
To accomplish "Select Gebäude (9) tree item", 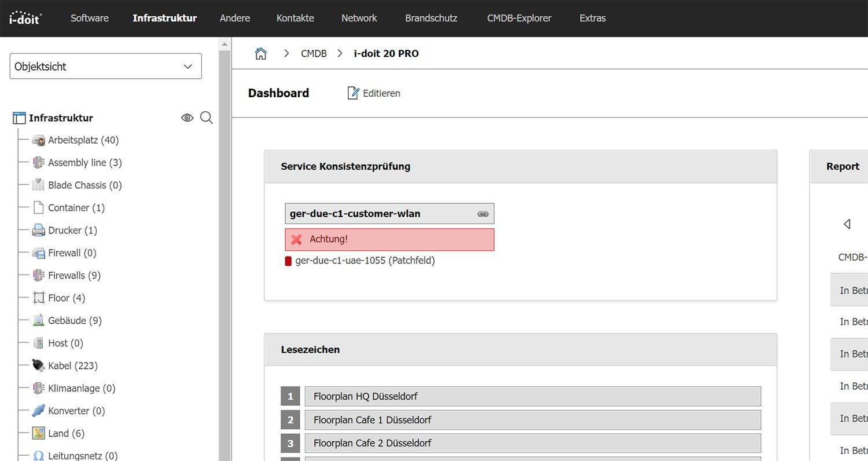I will pyautogui.click(x=75, y=321).
